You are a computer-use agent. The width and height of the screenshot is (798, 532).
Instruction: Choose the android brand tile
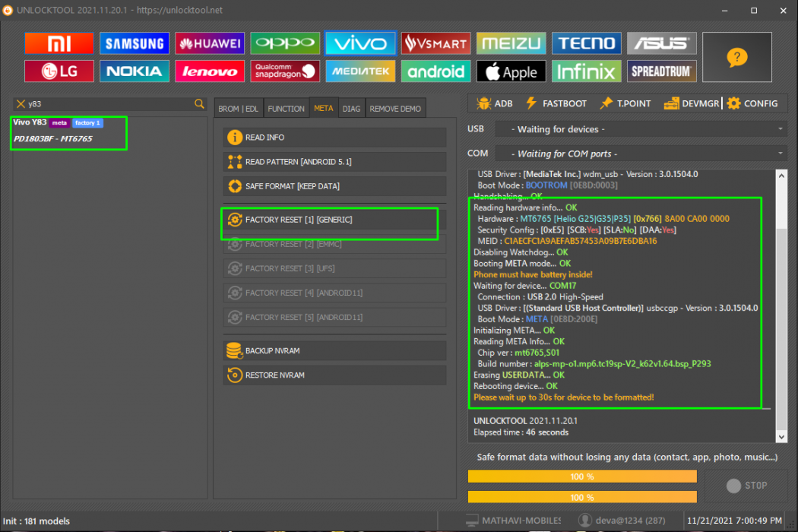pos(435,71)
